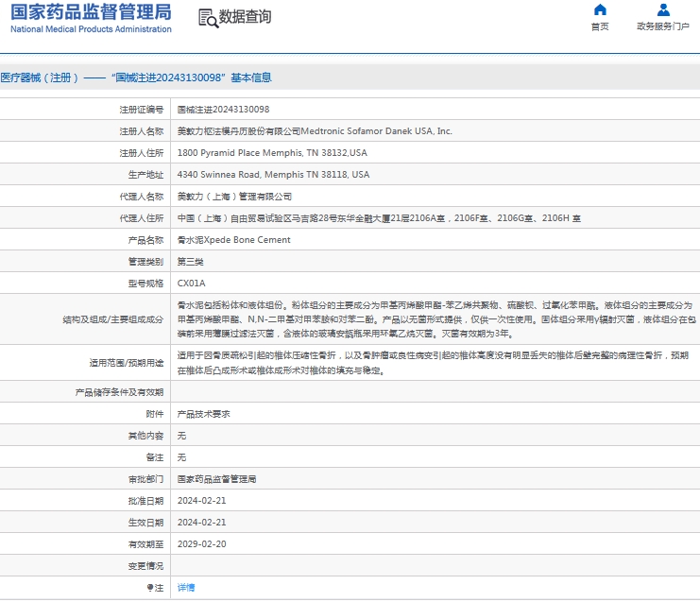Viewport: 700px width, 602px height.
Task: Click the 有效期至 row label
Action: tap(145, 545)
